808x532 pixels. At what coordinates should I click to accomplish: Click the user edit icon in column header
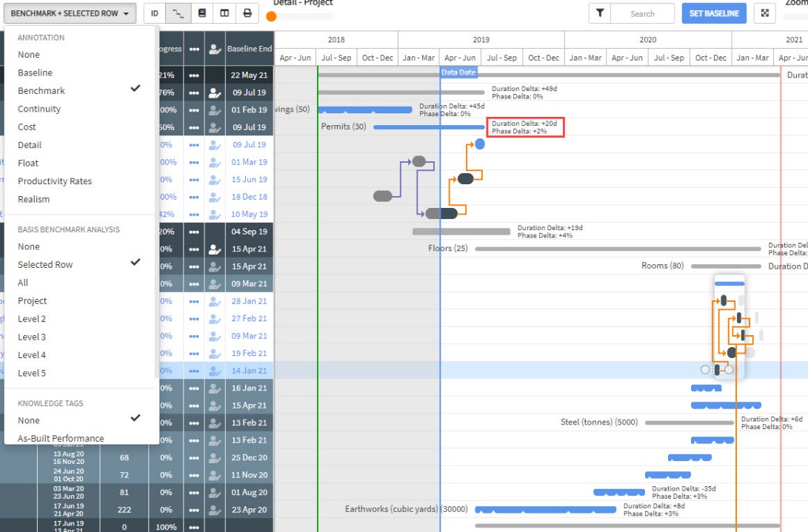(x=215, y=49)
